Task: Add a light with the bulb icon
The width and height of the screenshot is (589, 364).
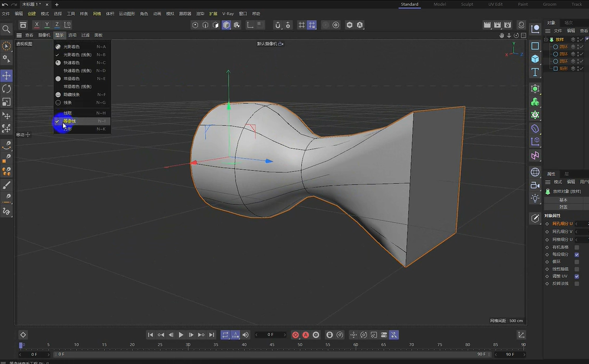Action: (x=535, y=198)
